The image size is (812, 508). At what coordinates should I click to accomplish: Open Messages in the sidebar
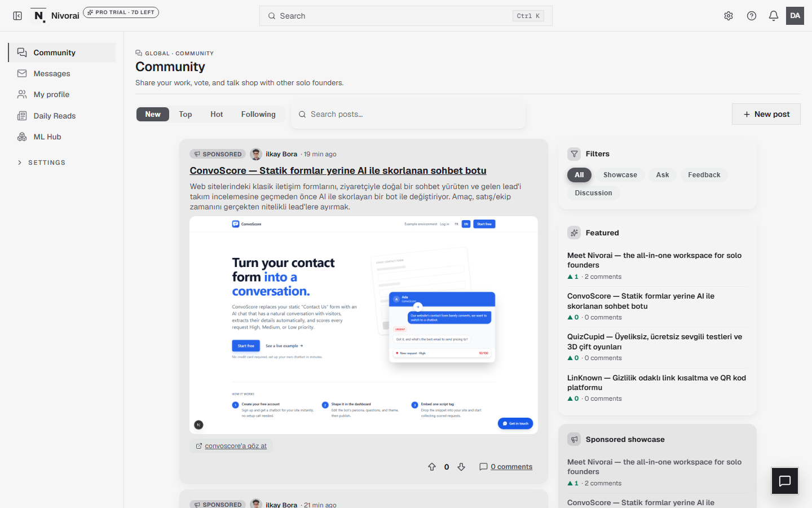[x=62, y=73]
